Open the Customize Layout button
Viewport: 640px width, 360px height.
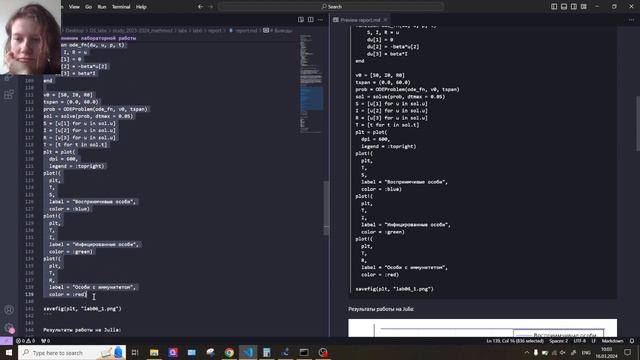584,7
